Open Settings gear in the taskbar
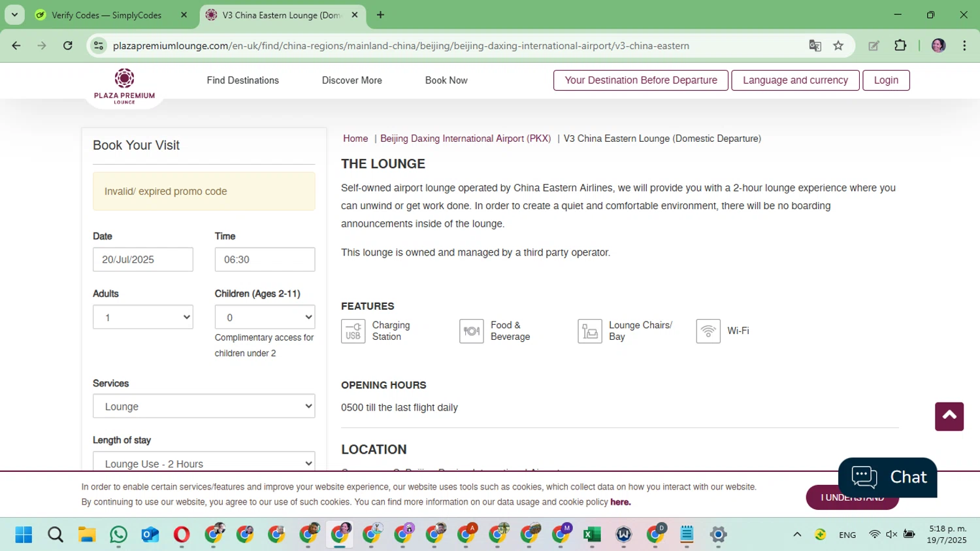This screenshot has width=980, height=551. pyautogui.click(x=718, y=535)
